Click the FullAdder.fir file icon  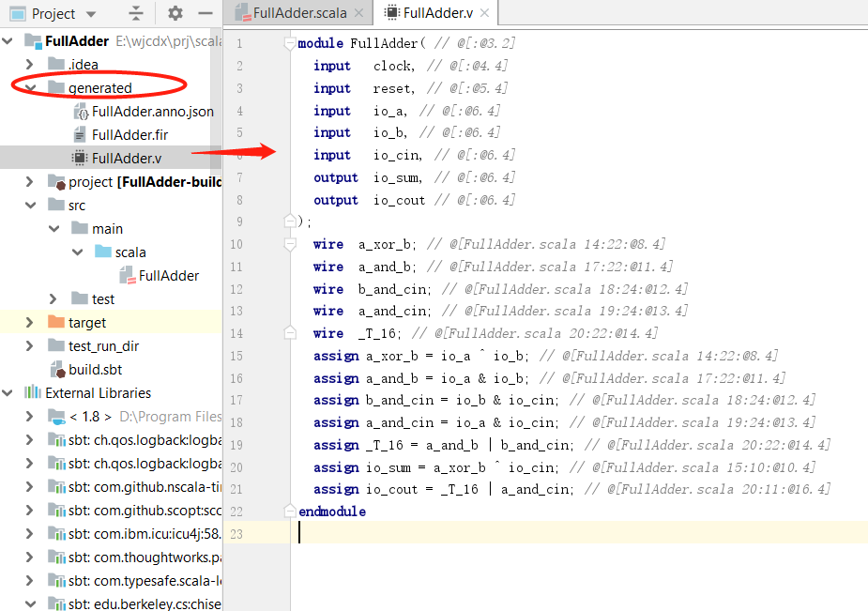(x=80, y=134)
